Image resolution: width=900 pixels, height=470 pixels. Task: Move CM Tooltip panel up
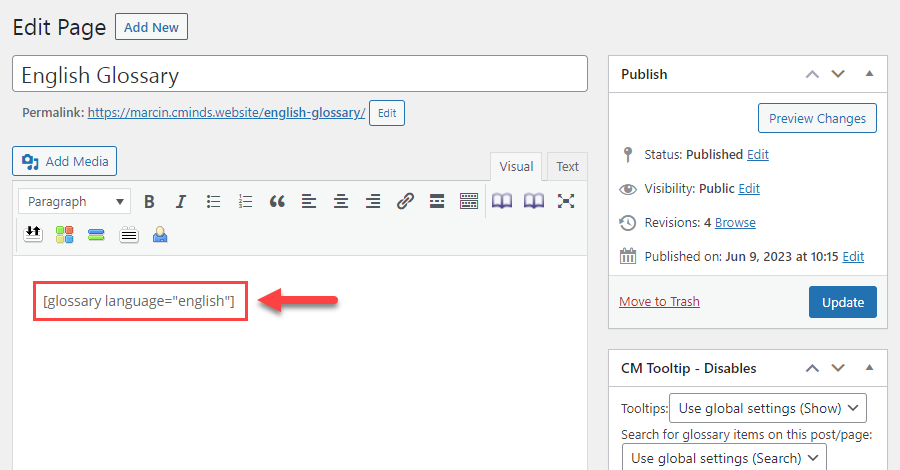(812, 368)
